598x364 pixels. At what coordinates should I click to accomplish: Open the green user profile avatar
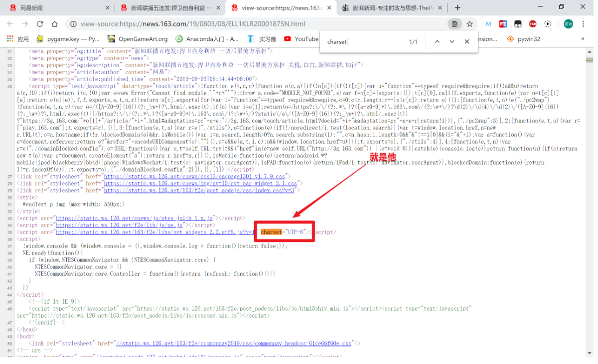pos(568,24)
